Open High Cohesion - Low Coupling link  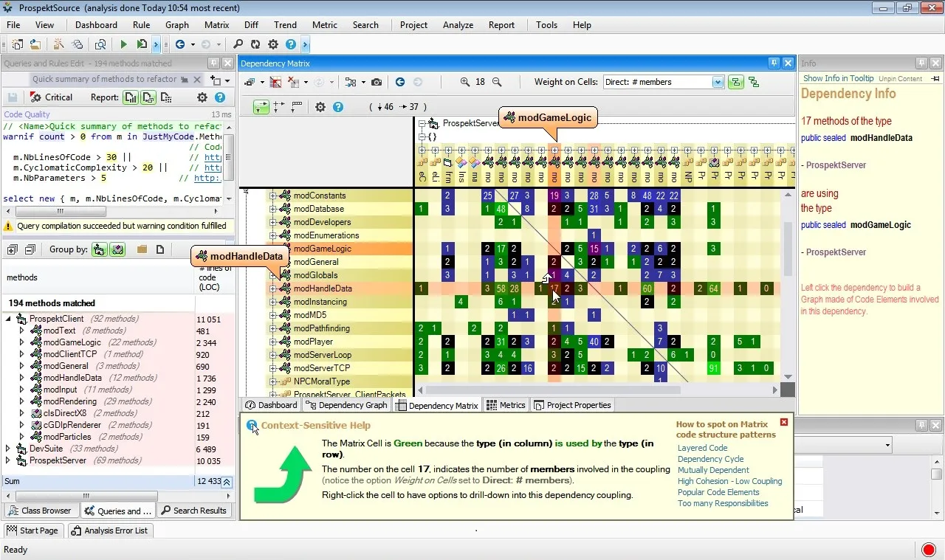(x=729, y=481)
